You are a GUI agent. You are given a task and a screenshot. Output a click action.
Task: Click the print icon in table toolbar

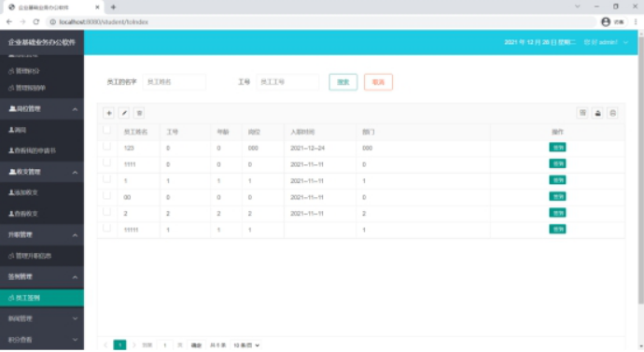coord(613,113)
